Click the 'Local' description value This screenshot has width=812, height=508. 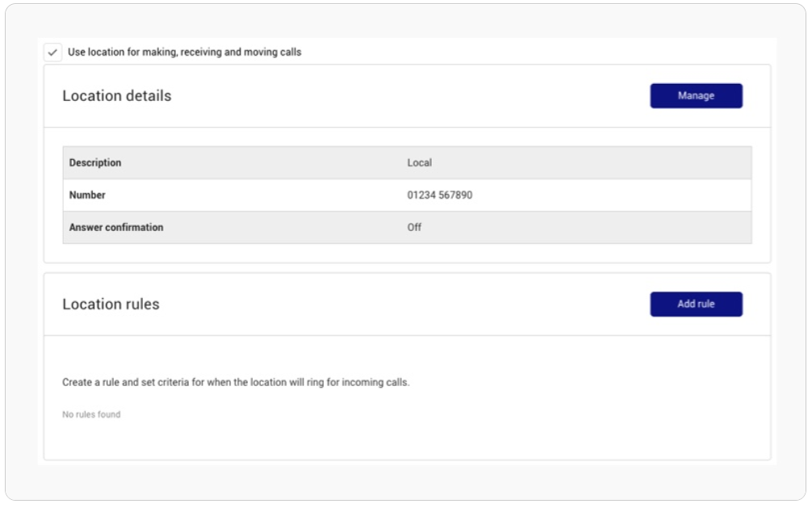pos(419,163)
